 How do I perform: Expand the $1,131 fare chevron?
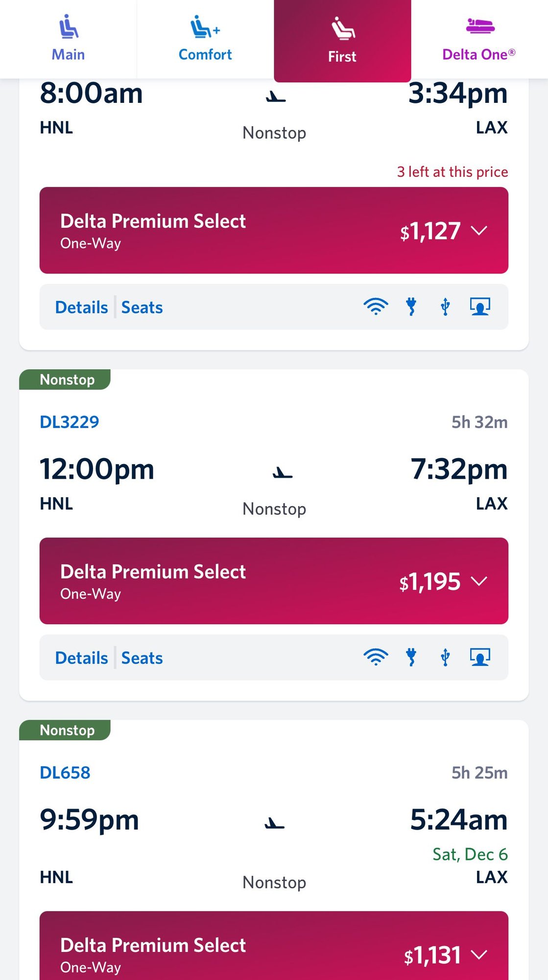[x=478, y=955]
